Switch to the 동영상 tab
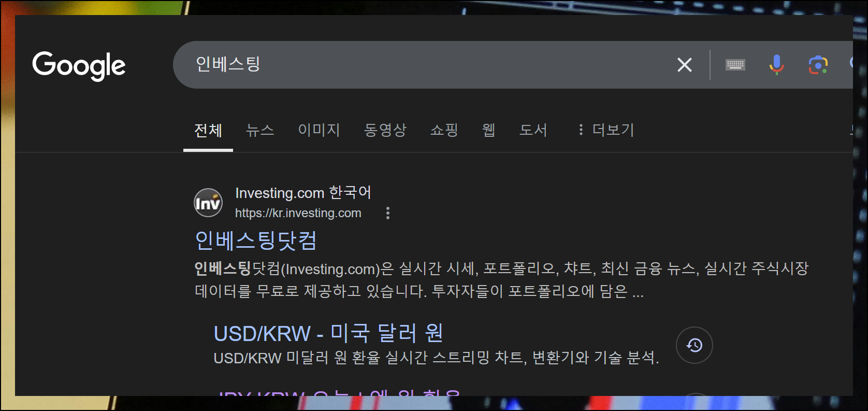This screenshot has width=868, height=411. (385, 130)
